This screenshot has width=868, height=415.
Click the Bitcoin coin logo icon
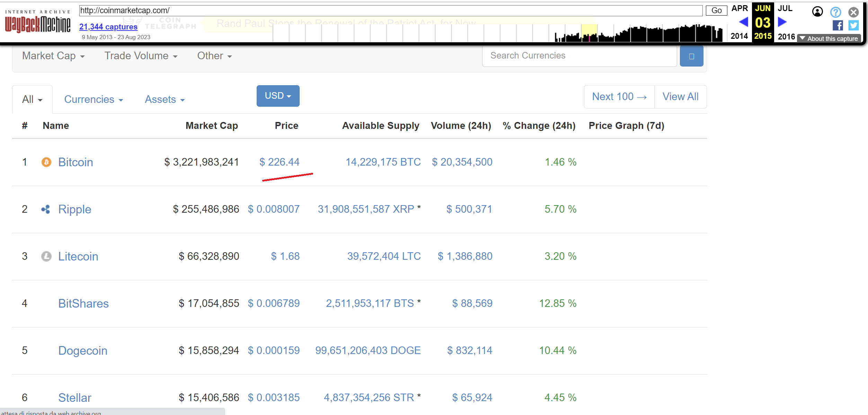(x=46, y=162)
